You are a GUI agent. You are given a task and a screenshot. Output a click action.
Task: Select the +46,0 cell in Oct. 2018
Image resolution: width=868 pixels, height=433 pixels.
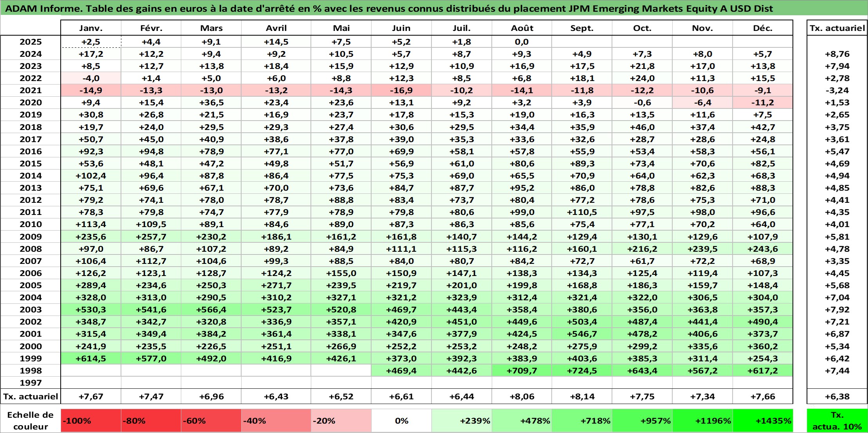642,127
